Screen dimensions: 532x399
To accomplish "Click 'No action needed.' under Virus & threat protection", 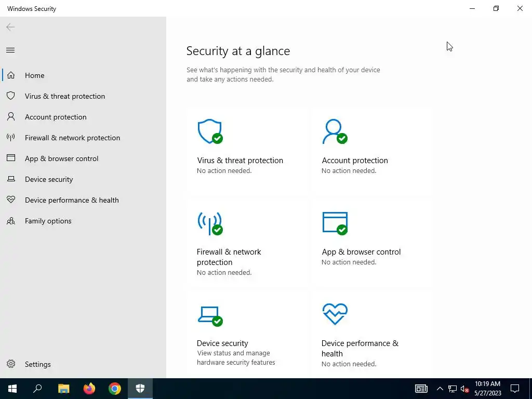I will click(224, 170).
